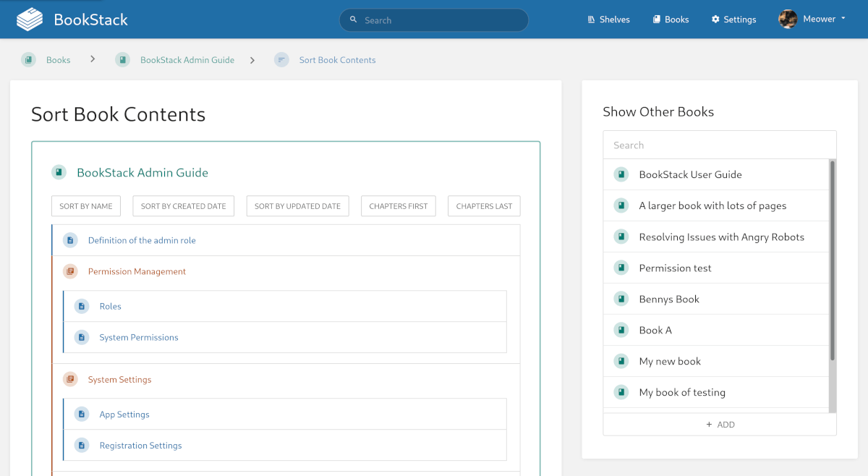The height and width of the screenshot is (476, 868).
Task: Go to Books in the header
Action: pos(671,20)
